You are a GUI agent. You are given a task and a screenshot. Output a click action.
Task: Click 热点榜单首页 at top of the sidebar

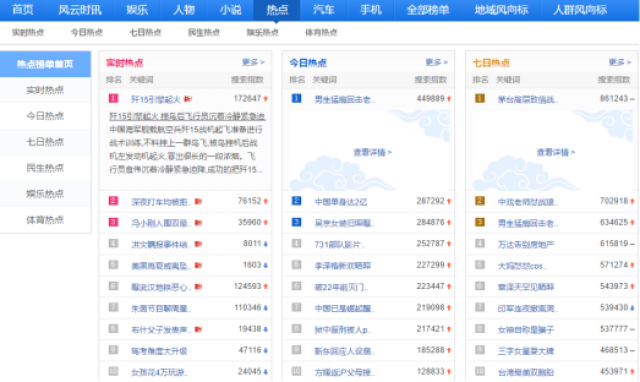45,64
